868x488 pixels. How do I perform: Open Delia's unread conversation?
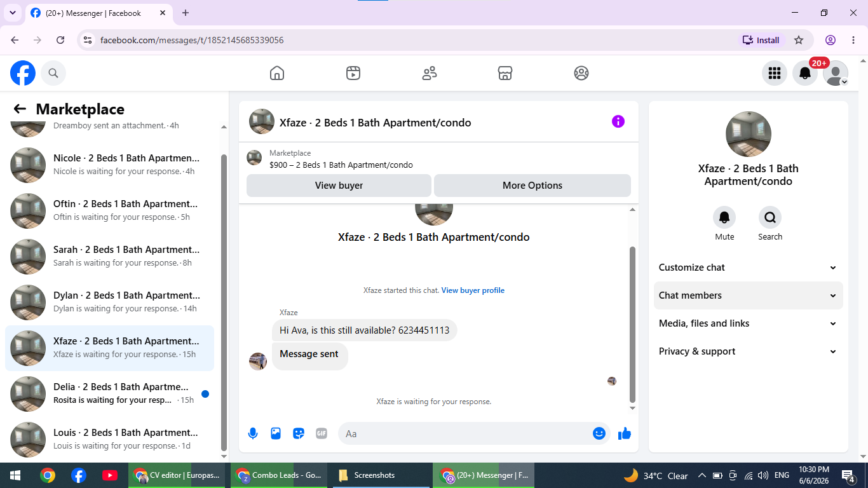(110, 394)
